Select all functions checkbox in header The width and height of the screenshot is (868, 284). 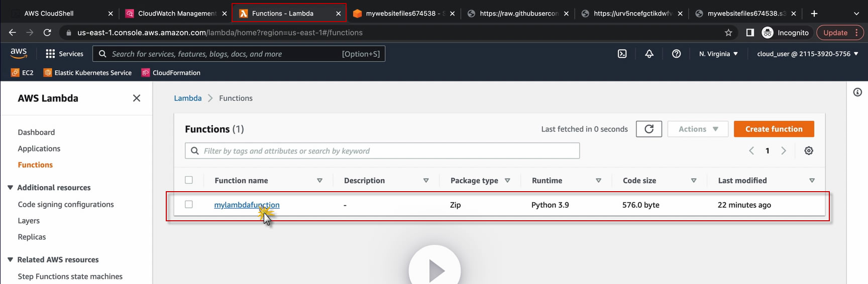[189, 180]
